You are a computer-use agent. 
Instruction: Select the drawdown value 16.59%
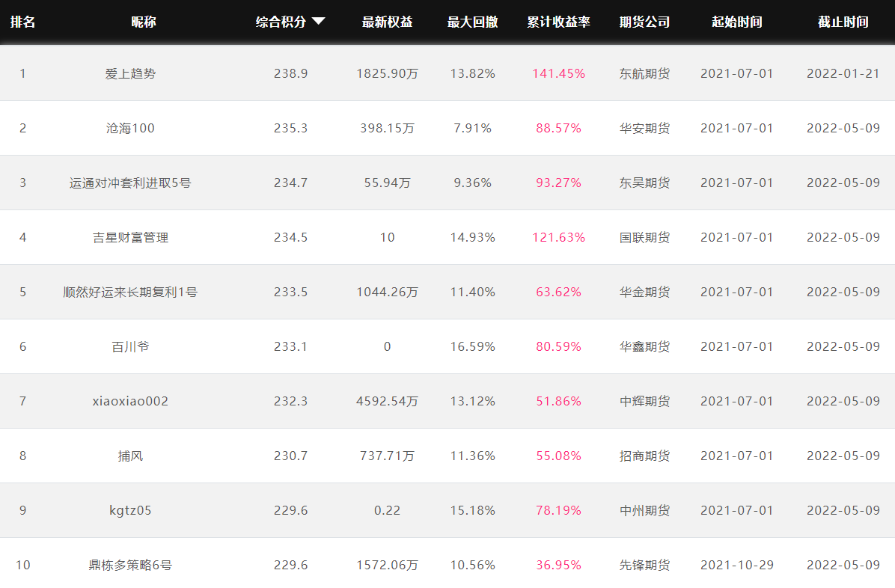[473, 346]
